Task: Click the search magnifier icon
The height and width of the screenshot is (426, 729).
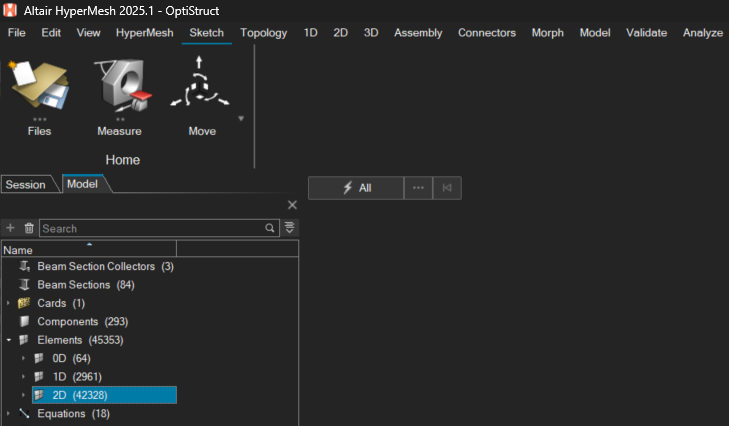Action: click(270, 228)
